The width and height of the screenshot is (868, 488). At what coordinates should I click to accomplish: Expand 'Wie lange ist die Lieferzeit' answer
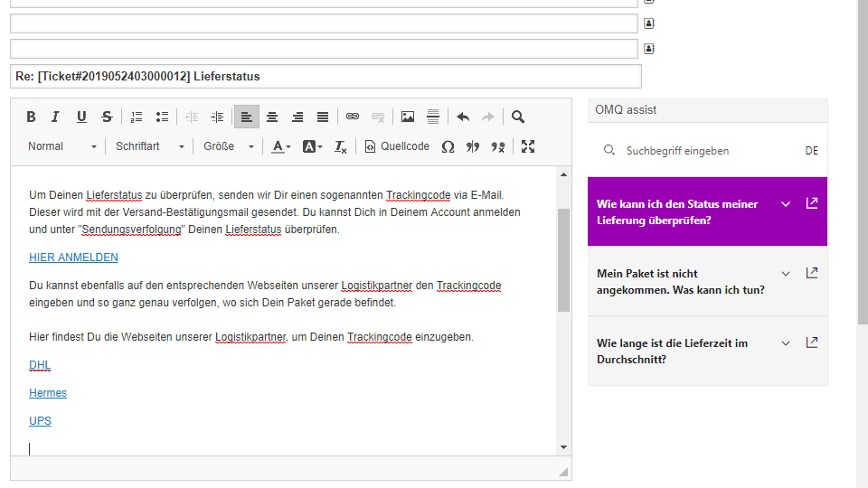(786, 343)
